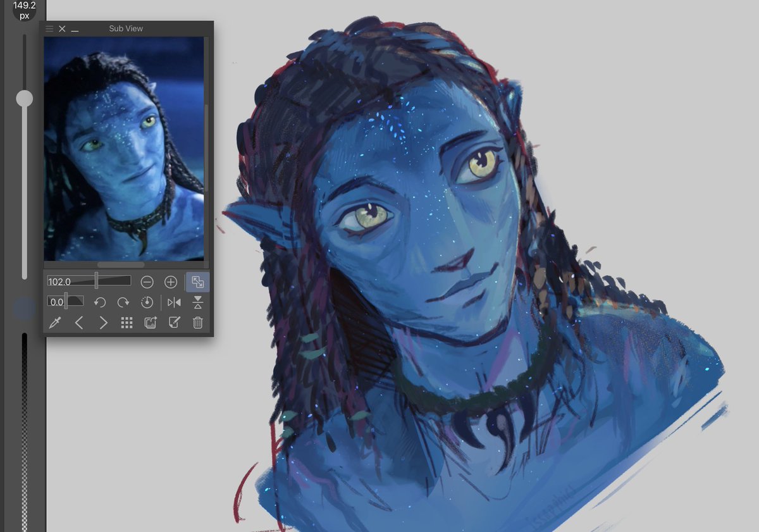Open the Sub View panel hamburger menu
Viewport: 759px width, 532px height.
49,28
